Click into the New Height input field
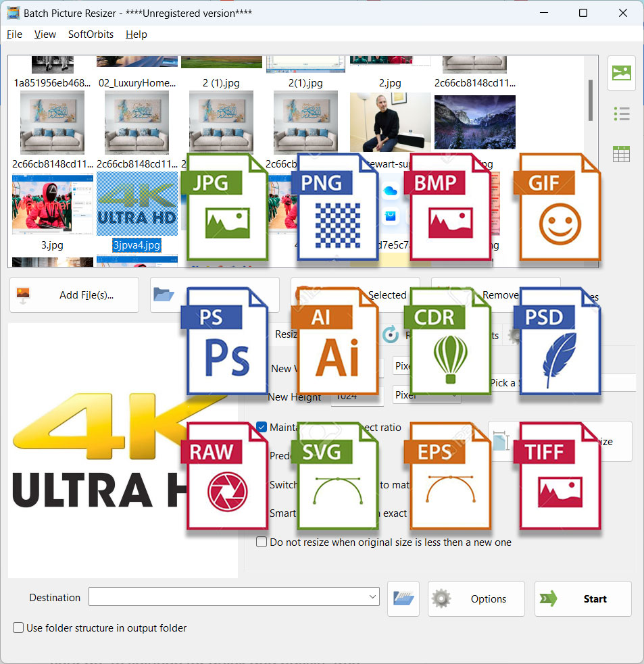Screen dimensions: 644x664 [357, 397]
